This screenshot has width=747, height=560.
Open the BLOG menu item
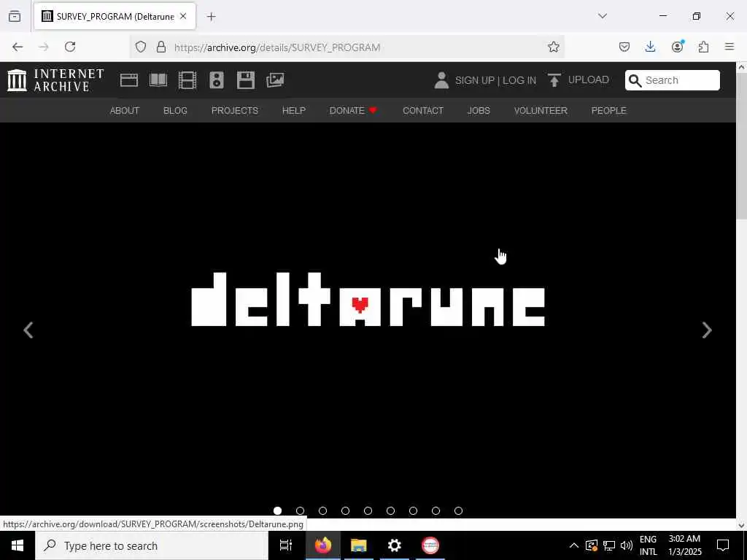tap(175, 111)
